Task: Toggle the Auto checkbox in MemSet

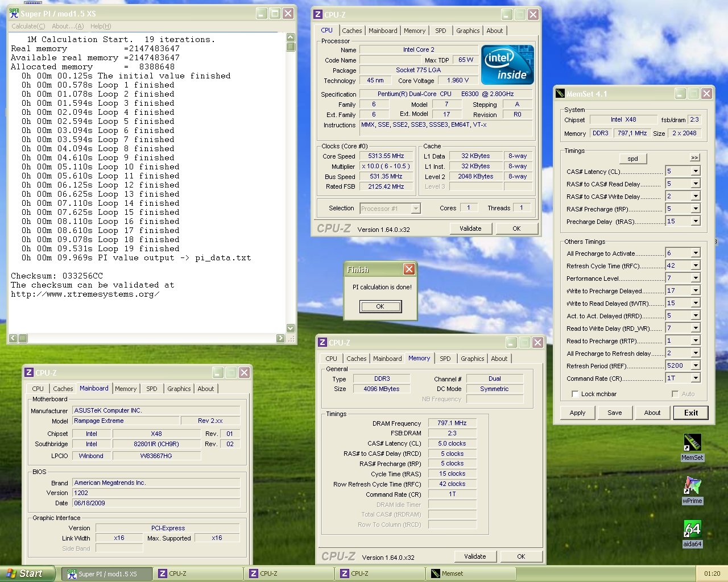Action: tap(675, 394)
